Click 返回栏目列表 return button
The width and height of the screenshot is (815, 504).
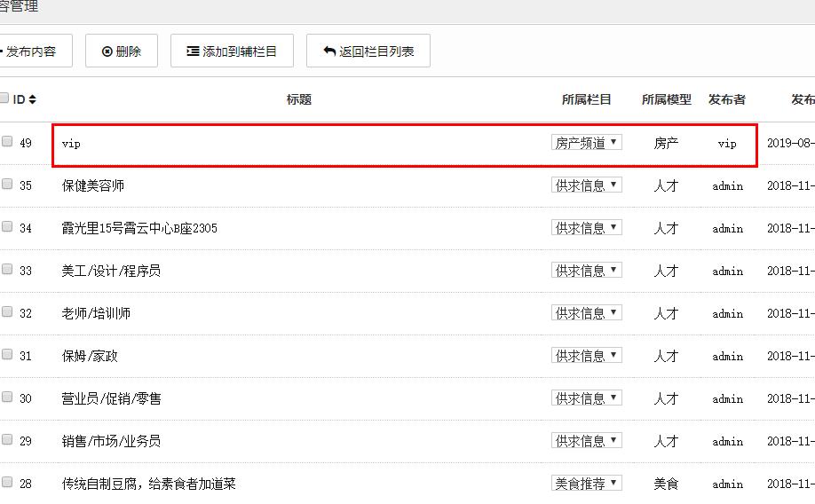[368, 51]
